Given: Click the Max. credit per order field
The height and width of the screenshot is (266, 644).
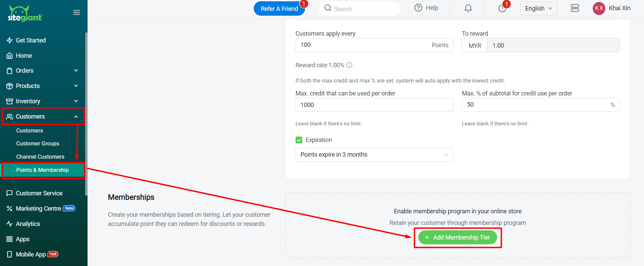Looking at the screenshot, I should point(374,105).
